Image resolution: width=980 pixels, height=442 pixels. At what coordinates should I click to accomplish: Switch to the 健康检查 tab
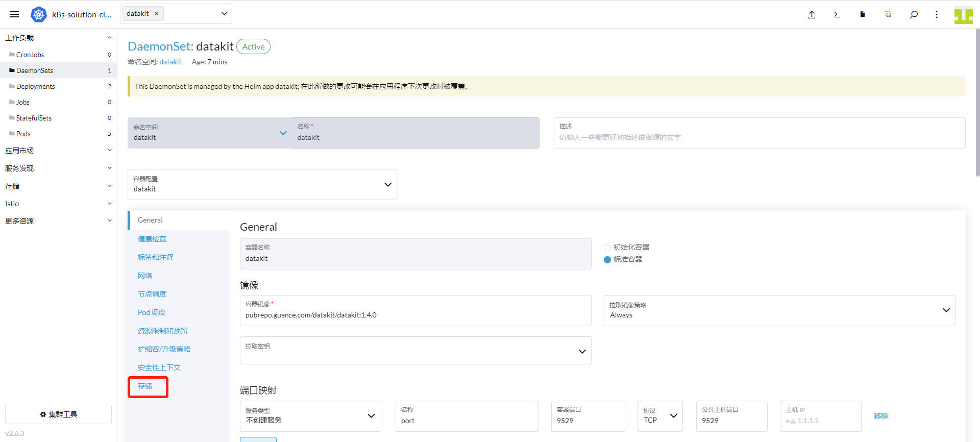(152, 239)
